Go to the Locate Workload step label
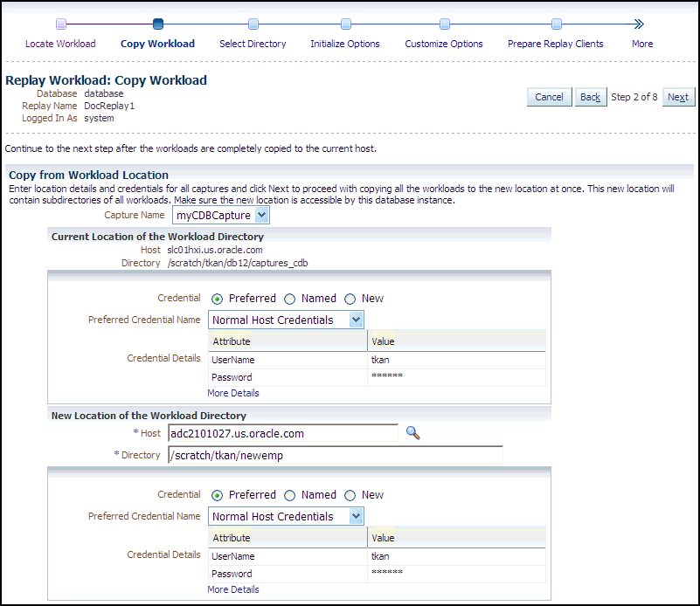The height and width of the screenshot is (606, 700). click(60, 44)
